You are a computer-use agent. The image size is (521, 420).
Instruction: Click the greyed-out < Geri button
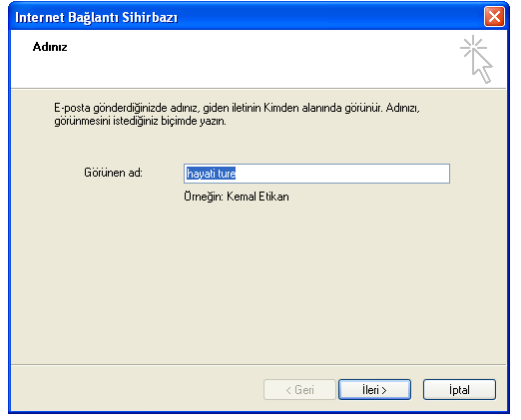[x=299, y=389]
